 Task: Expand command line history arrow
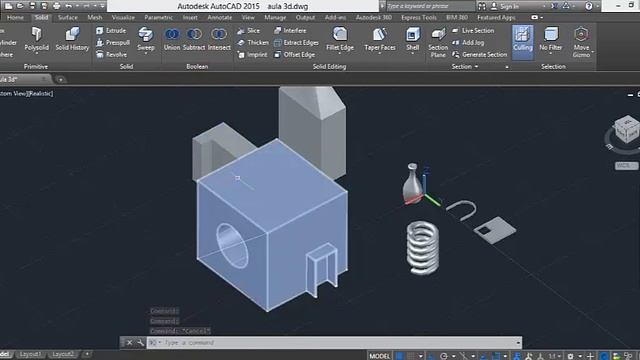(518, 342)
